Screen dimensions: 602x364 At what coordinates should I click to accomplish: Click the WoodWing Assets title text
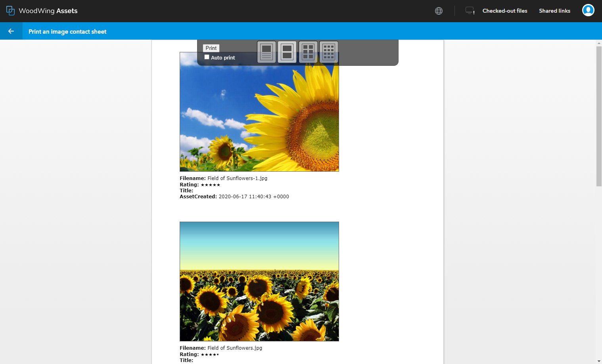(x=48, y=11)
